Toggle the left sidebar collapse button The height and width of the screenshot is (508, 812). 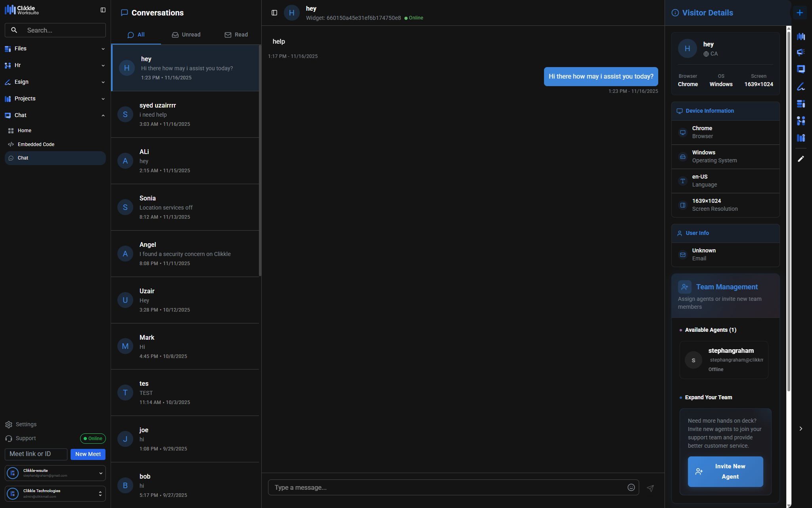click(x=103, y=10)
